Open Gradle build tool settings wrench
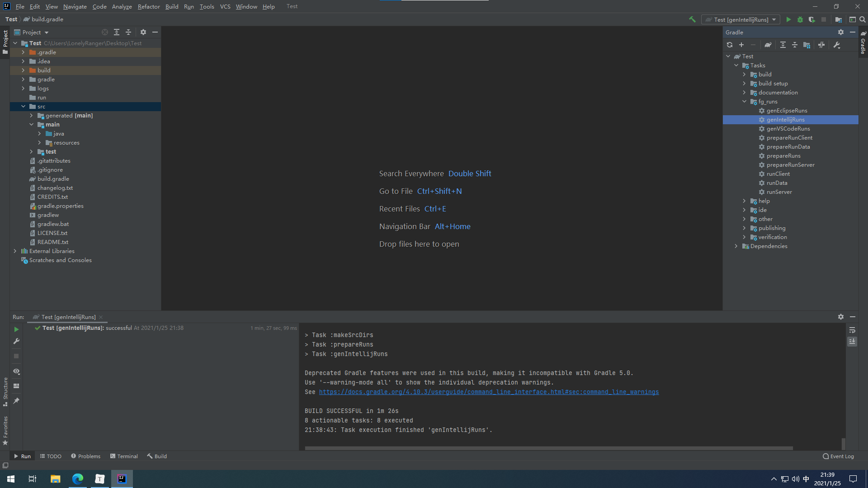The width and height of the screenshot is (868, 488). (x=836, y=45)
